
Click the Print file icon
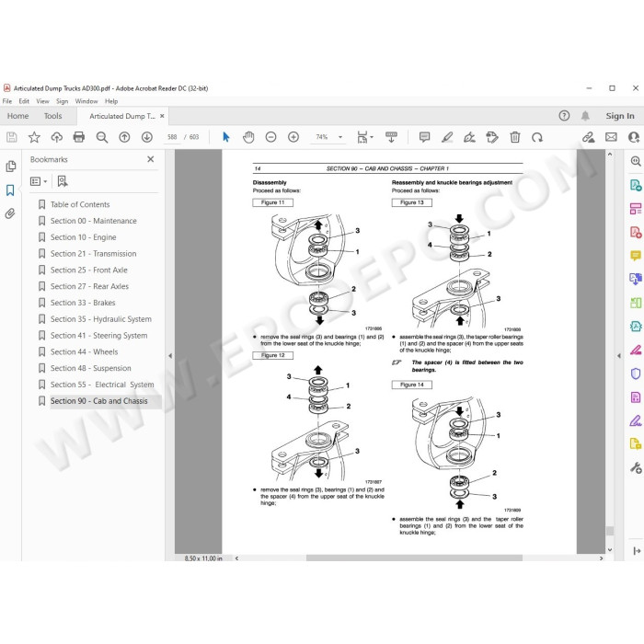click(x=79, y=137)
